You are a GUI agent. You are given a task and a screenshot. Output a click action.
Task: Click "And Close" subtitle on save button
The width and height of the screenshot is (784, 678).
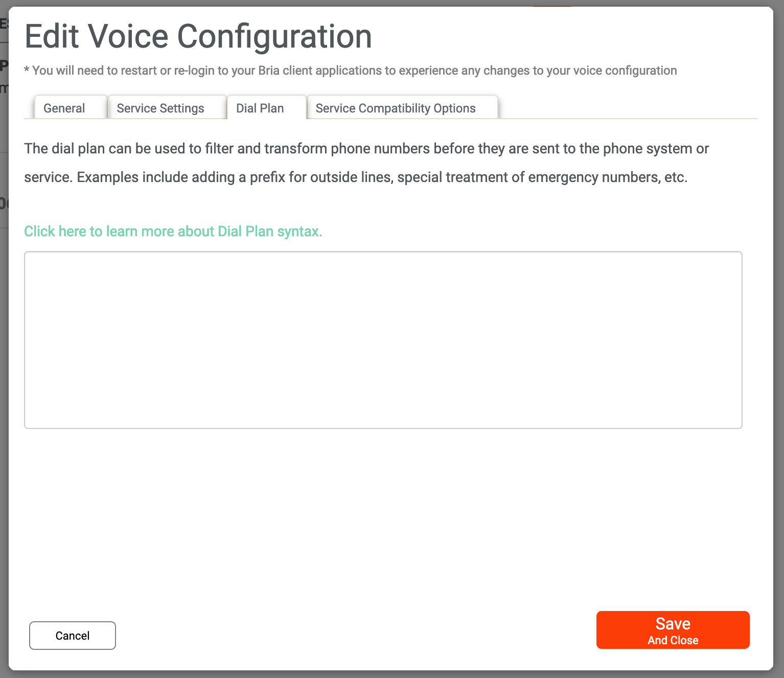click(x=673, y=640)
